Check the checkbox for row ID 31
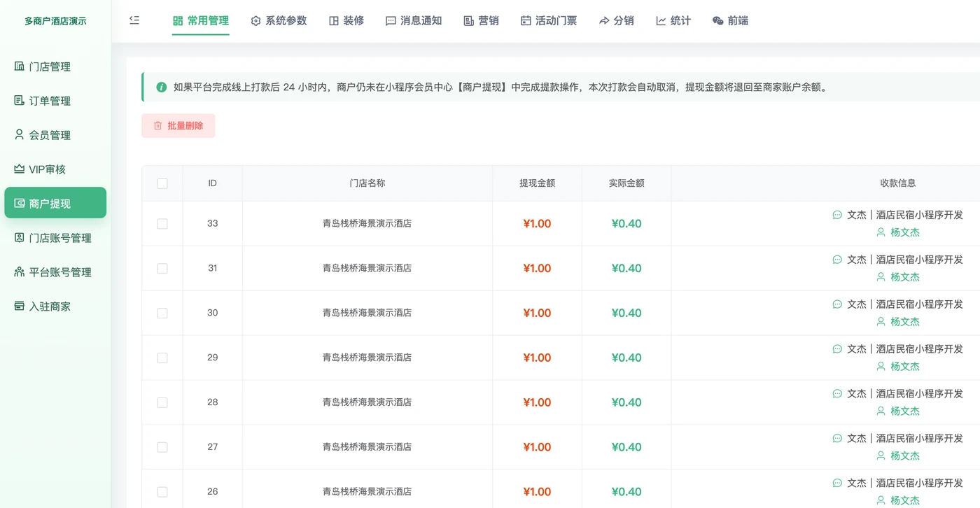Image resolution: width=980 pixels, height=508 pixels. pyautogui.click(x=162, y=268)
